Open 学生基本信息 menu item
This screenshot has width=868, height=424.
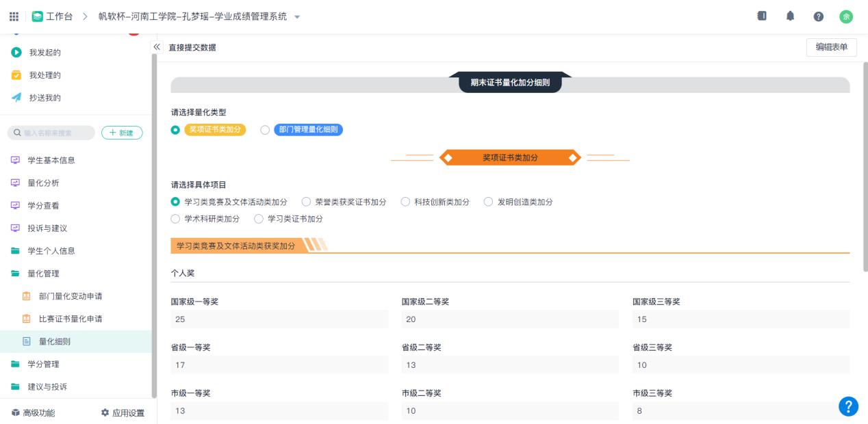tap(51, 160)
